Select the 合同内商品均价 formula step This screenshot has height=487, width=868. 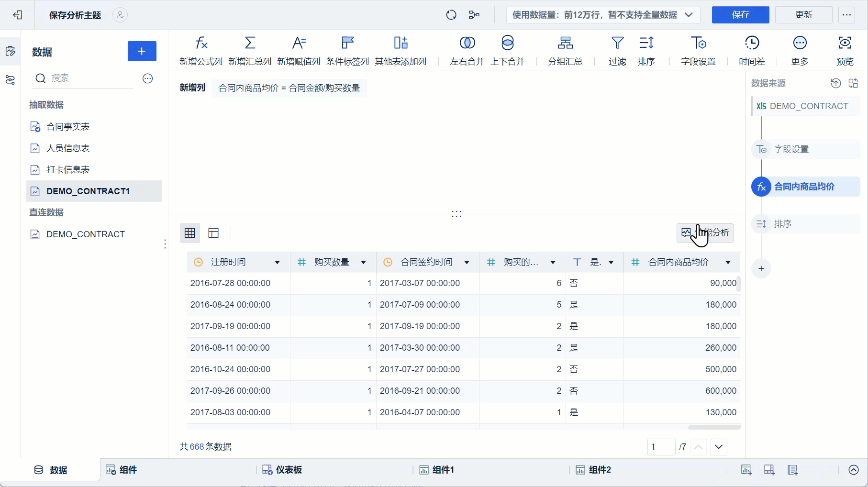pyautogui.click(x=806, y=187)
